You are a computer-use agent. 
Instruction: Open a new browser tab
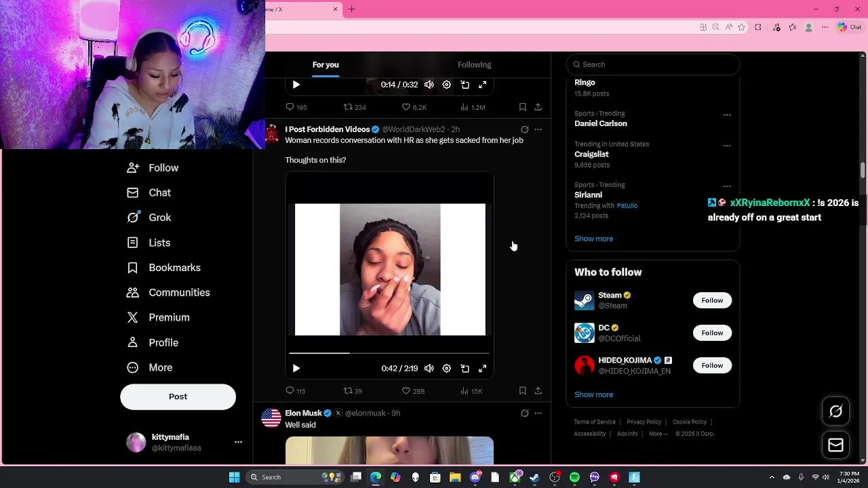coord(352,9)
